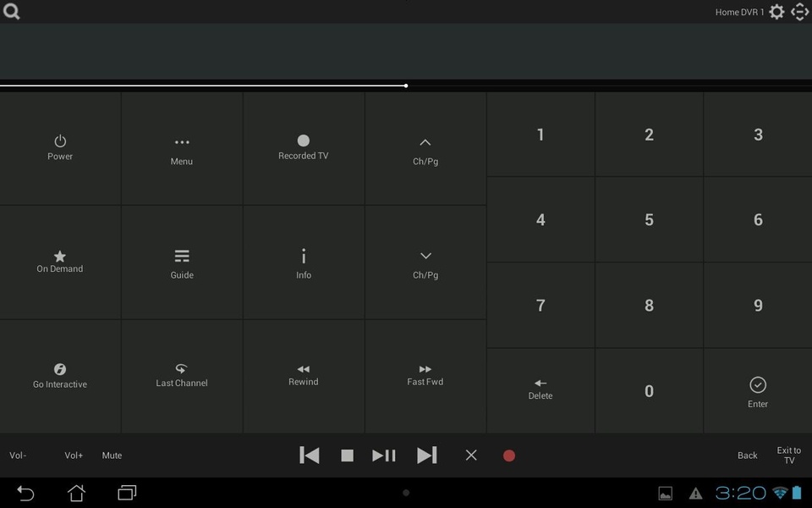Skip forward with the skip-next icon
Image resolution: width=812 pixels, height=508 pixels.
[426, 456]
